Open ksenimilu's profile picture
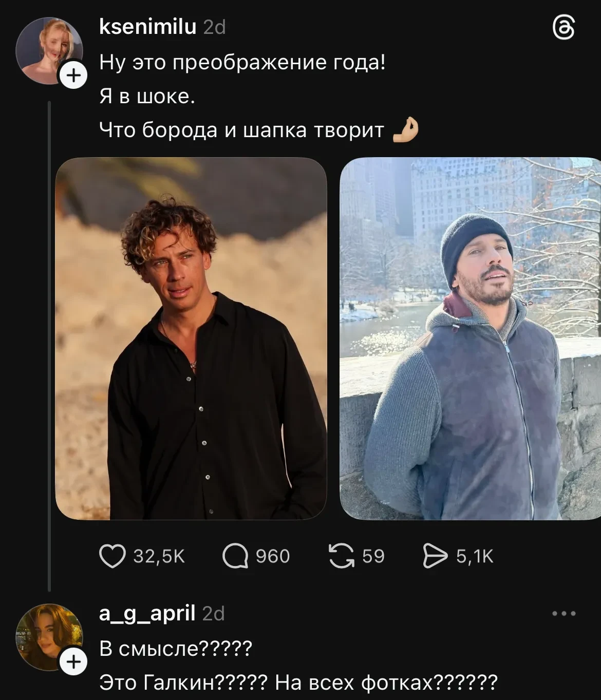The width and height of the screenshot is (601, 700). pos(48,50)
